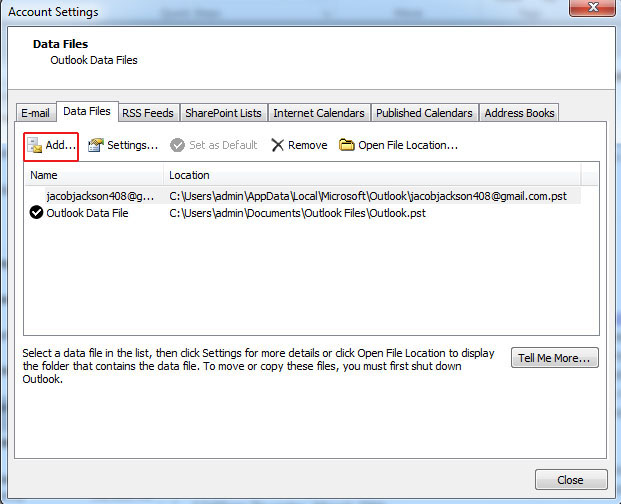This screenshot has height=504, width=621.
Task: Remove the selected data file
Action: click(299, 145)
